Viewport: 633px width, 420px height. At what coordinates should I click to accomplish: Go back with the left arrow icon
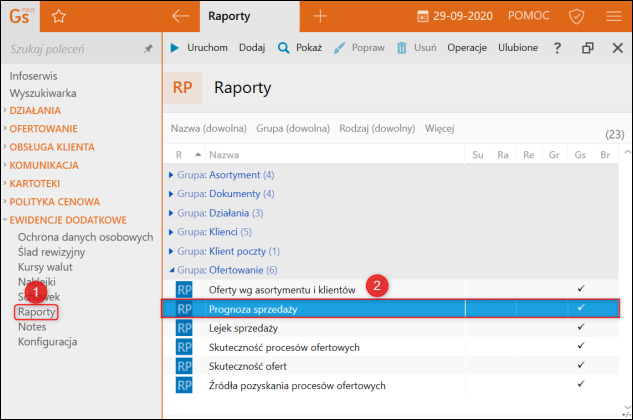[180, 16]
